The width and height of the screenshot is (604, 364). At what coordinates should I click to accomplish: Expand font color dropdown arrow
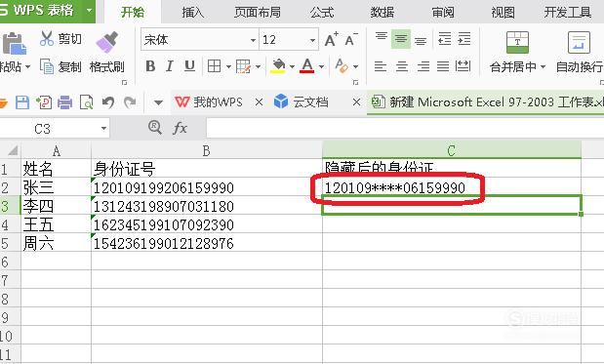pyautogui.click(x=321, y=67)
